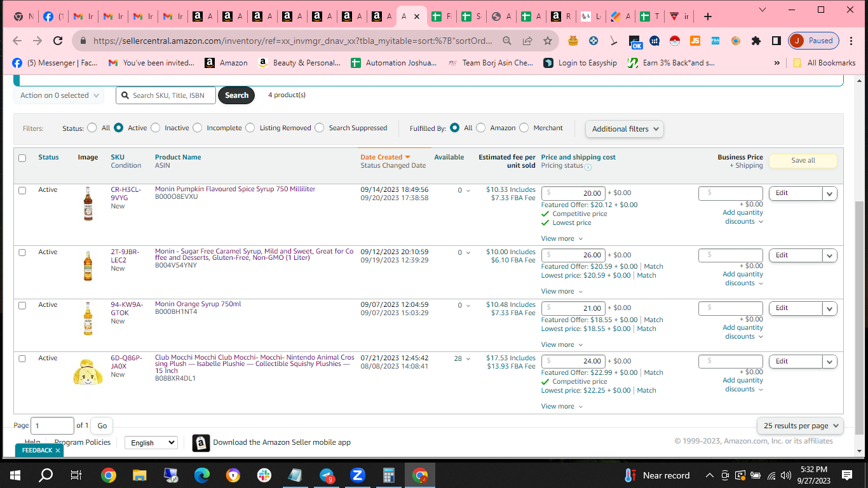The height and width of the screenshot is (488, 868).
Task: Open Chrome's three-dot menu
Action: [x=852, y=41]
